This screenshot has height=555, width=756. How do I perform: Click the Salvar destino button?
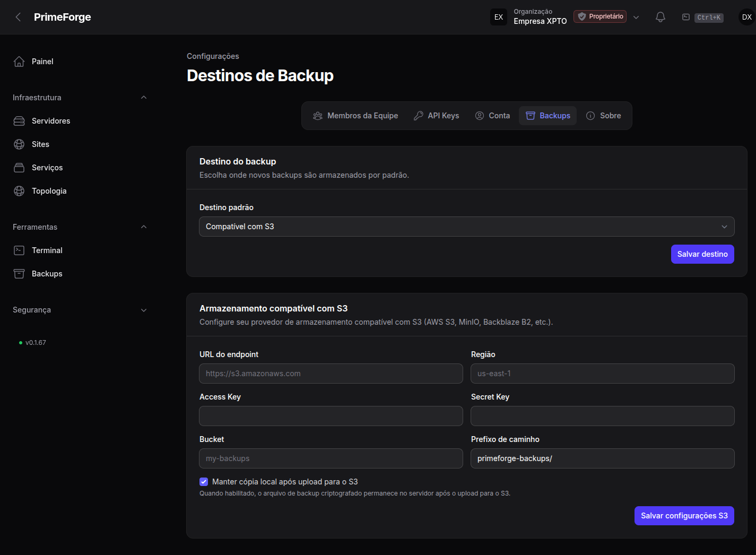(x=702, y=254)
